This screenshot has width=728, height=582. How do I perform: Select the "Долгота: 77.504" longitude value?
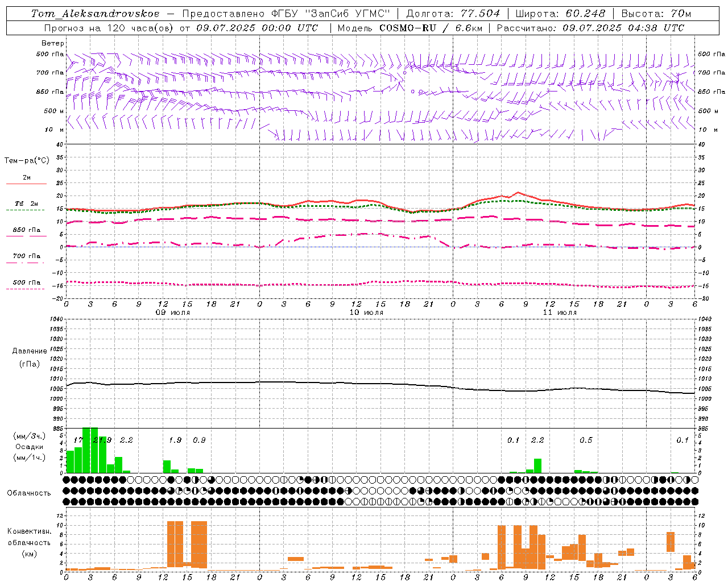453,14
